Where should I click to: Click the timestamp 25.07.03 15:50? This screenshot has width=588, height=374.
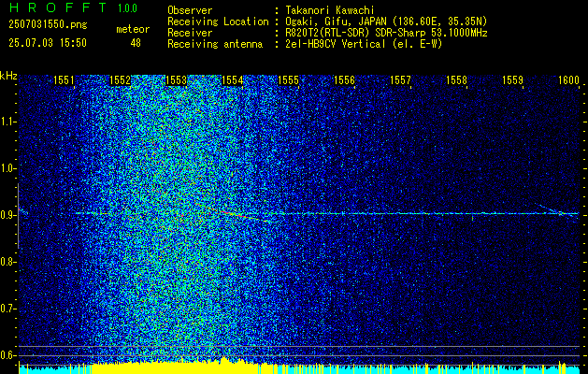pos(48,43)
